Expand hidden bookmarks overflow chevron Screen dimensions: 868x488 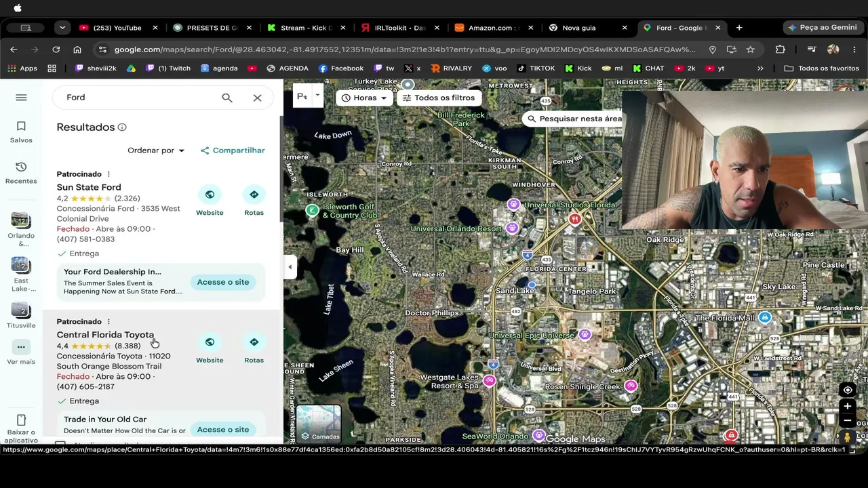click(760, 68)
